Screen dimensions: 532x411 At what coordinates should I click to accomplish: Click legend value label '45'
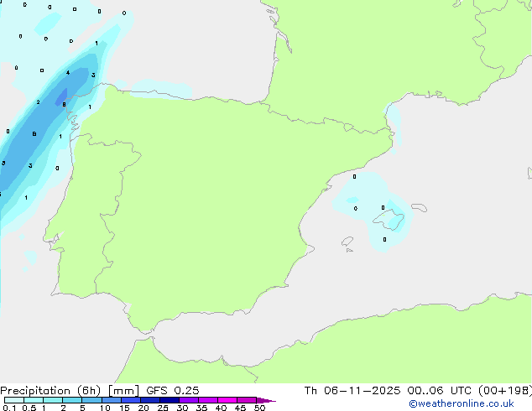tap(240, 408)
